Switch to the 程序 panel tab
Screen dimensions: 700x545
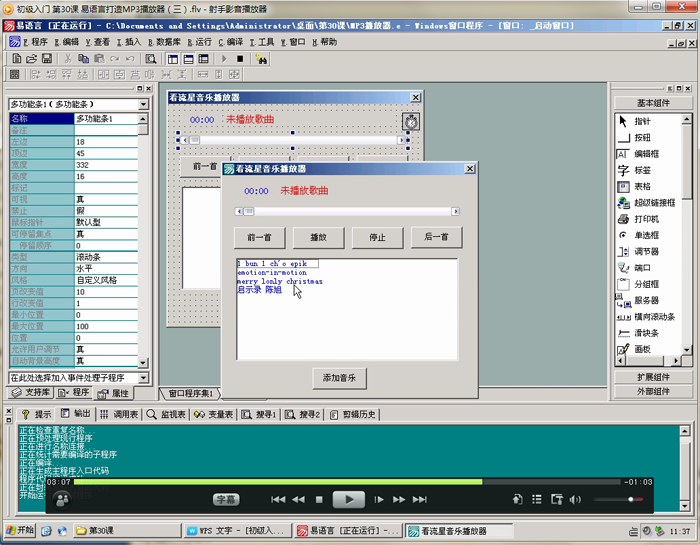click(74, 392)
